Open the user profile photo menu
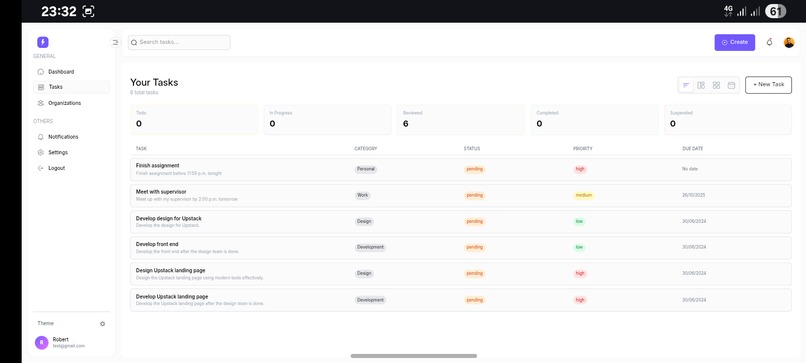The width and height of the screenshot is (806, 363). click(789, 42)
